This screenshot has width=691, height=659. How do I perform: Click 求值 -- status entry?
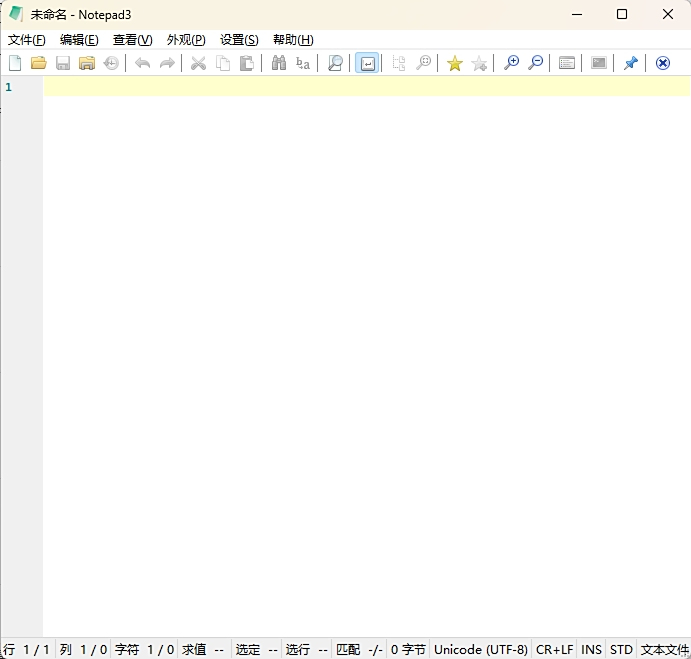click(203, 649)
